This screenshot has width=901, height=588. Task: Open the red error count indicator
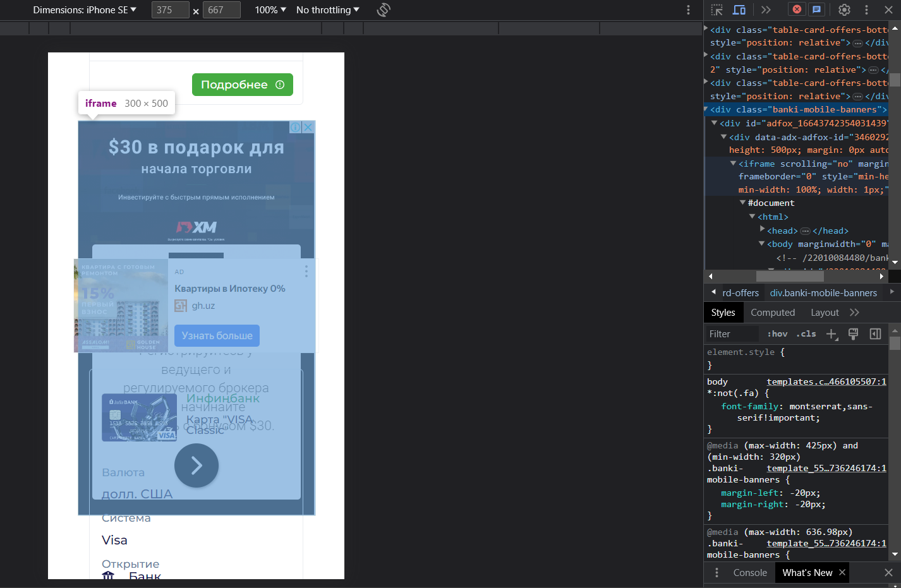pos(797,9)
